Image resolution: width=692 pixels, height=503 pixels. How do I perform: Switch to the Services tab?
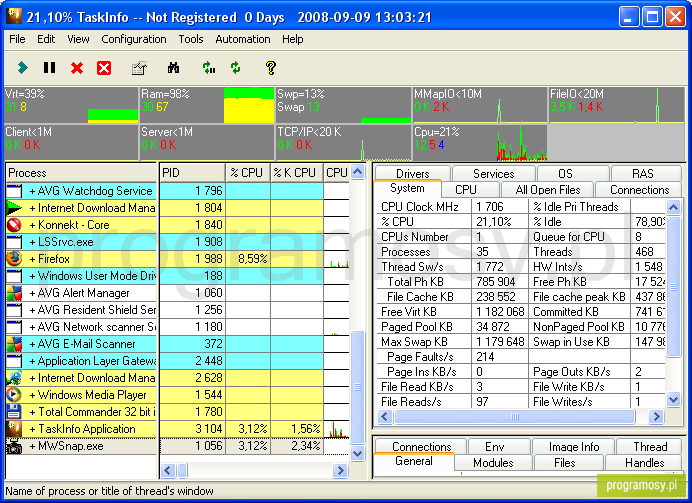click(493, 173)
